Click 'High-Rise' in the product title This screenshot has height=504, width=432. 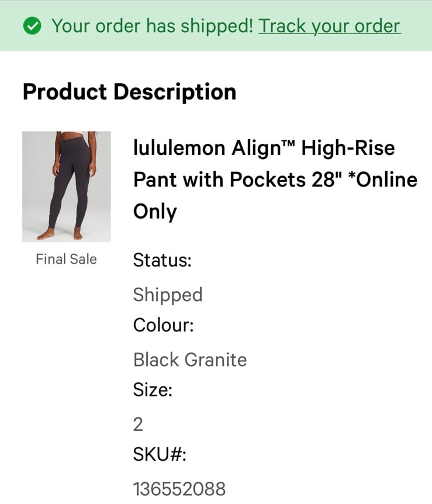click(x=348, y=148)
